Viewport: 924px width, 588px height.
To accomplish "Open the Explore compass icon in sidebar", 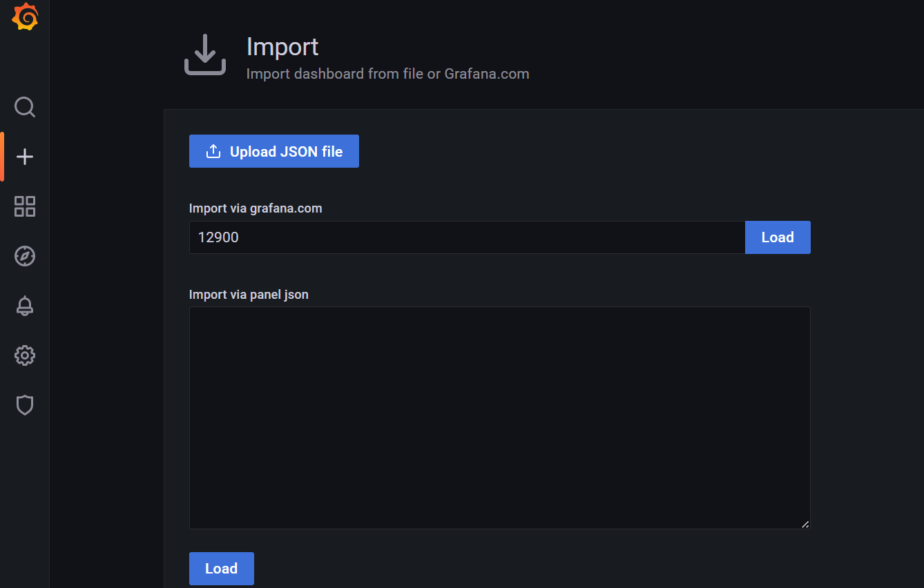I will (25, 256).
